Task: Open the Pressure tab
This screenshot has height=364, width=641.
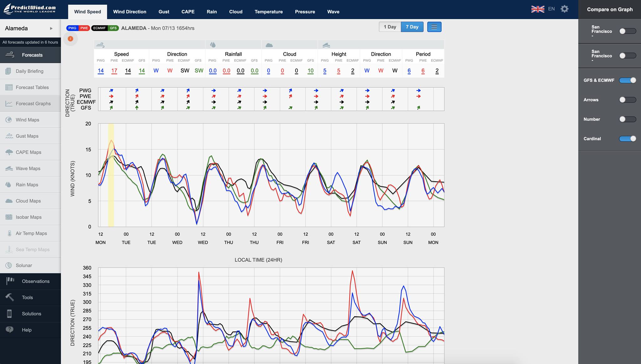Action: 305,12
